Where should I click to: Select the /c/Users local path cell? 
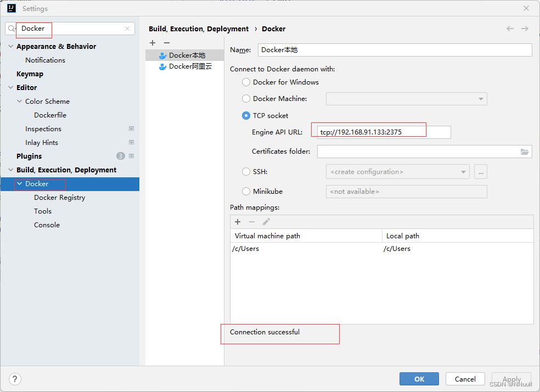458,249
